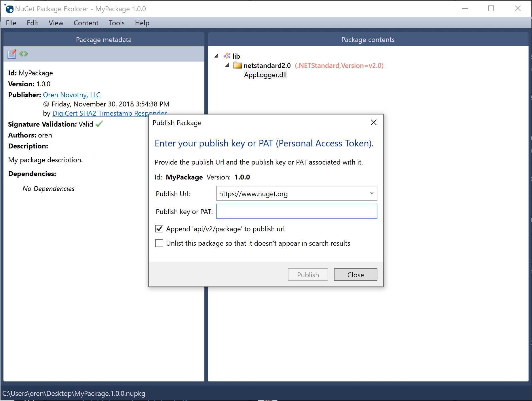532x401 pixels.
Task: Close the Publish Package dialog with X
Action: pyautogui.click(x=374, y=123)
